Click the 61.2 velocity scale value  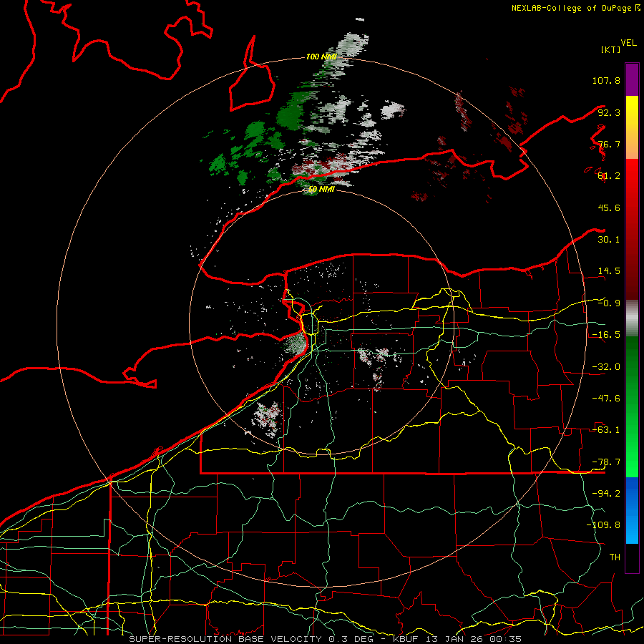click(609, 176)
